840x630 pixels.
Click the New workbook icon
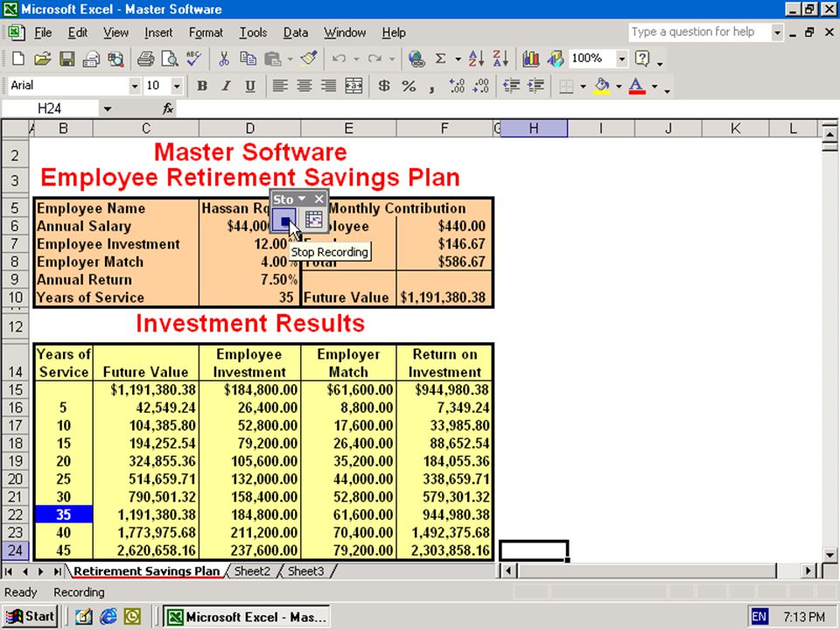(17, 59)
